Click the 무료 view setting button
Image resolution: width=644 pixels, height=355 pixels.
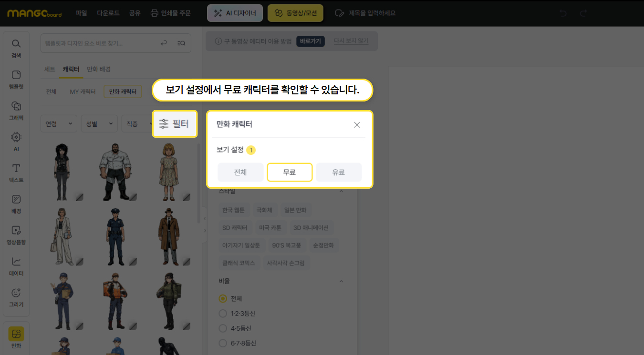tap(290, 172)
